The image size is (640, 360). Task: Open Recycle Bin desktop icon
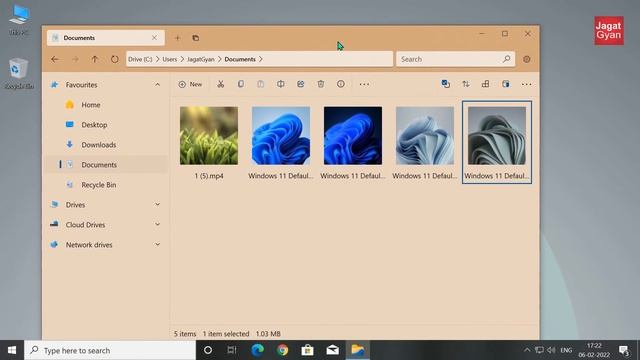tap(19, 73)
